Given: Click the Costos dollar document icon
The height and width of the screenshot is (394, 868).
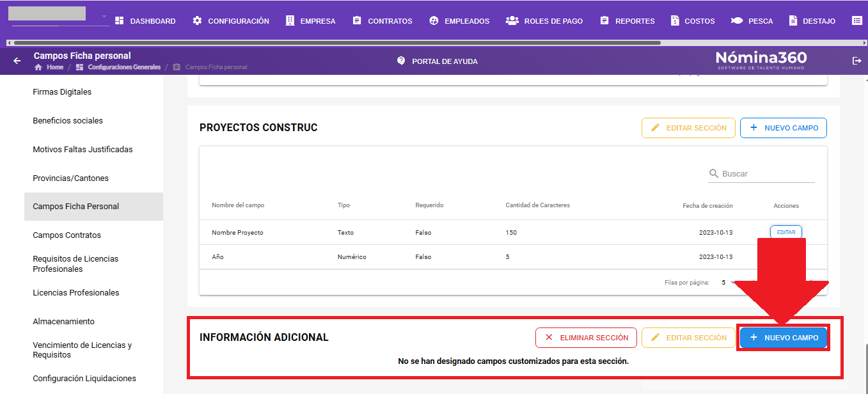Looking at the screenshot, I should pyautogui.click(x=675, y=21).
